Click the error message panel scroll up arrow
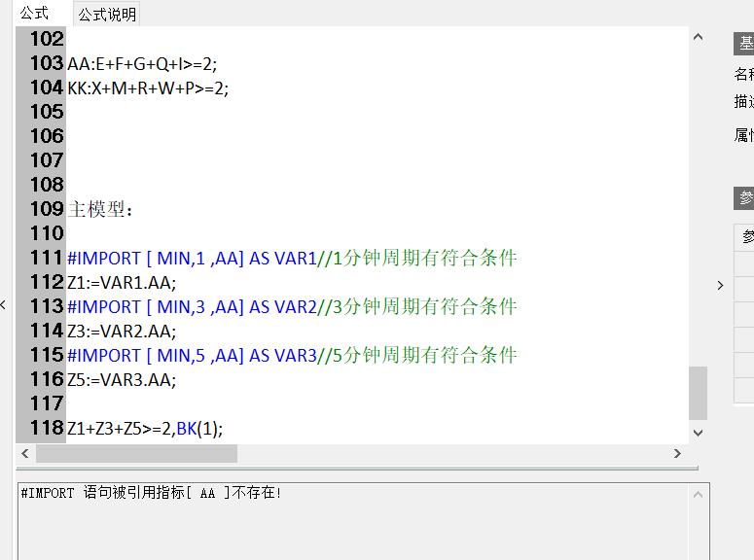Image resolution: width=754 pixels, height=560 pixels. (698, 495)
